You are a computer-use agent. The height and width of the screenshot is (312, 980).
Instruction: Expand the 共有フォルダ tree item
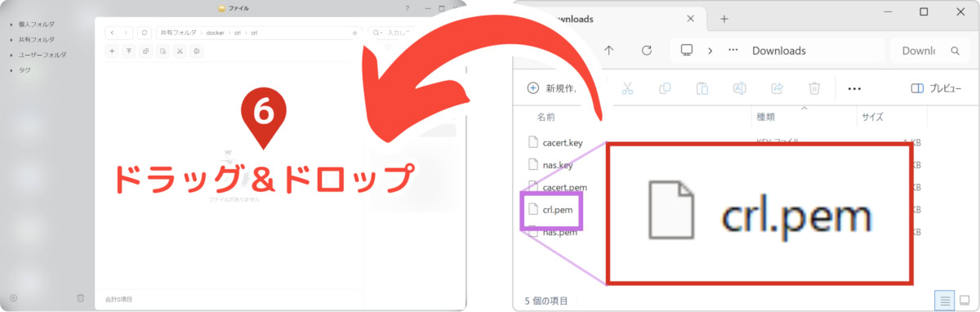(x=11, y=39)
